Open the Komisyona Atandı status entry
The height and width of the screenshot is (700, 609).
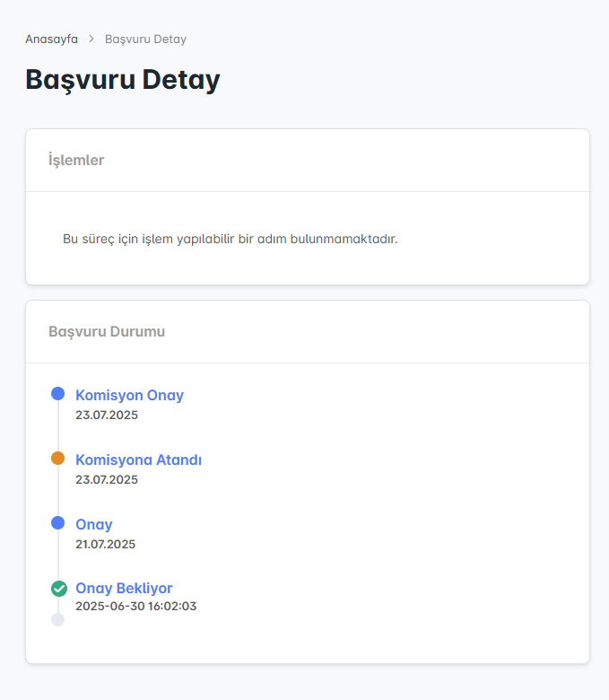click(x=138, y=459)
